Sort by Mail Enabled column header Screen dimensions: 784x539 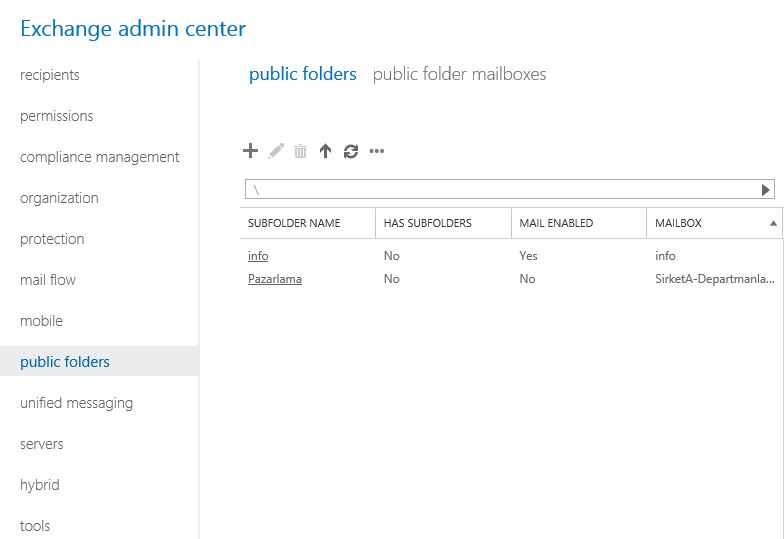click(556, 223)
